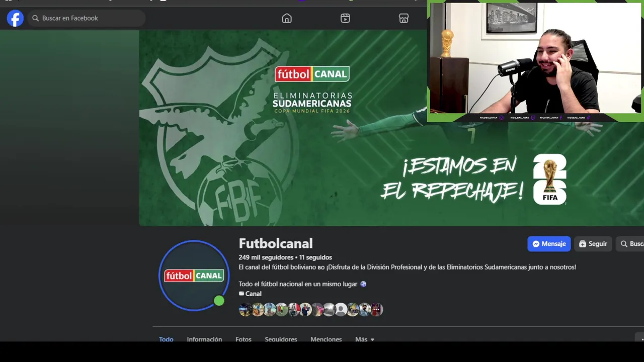Click the Buscar en Facebook search field
Image resolution: width=644 pixels, height=362 pixels.
point(87,18)
